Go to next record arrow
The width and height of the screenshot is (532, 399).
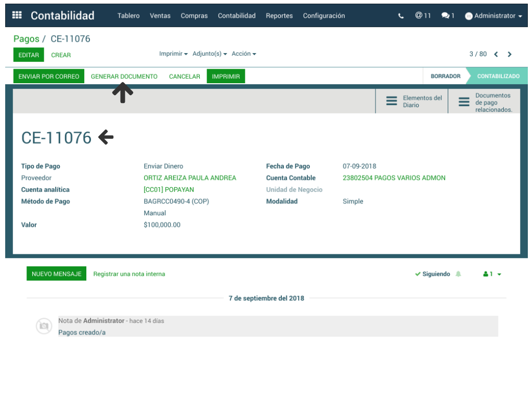pyautogui.click(x=510, y=54)
